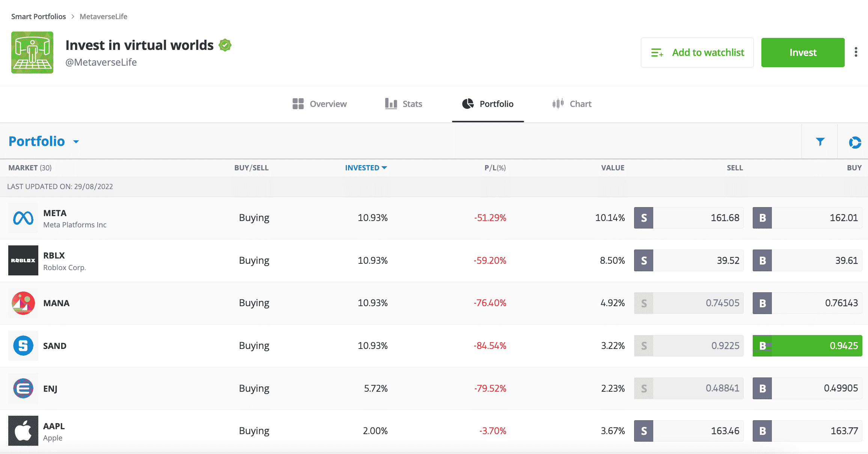The width and height of the screenshot is (868, 454).
Task: Click the MetaverseLife breadcrumb
Action: click(103, 17)
